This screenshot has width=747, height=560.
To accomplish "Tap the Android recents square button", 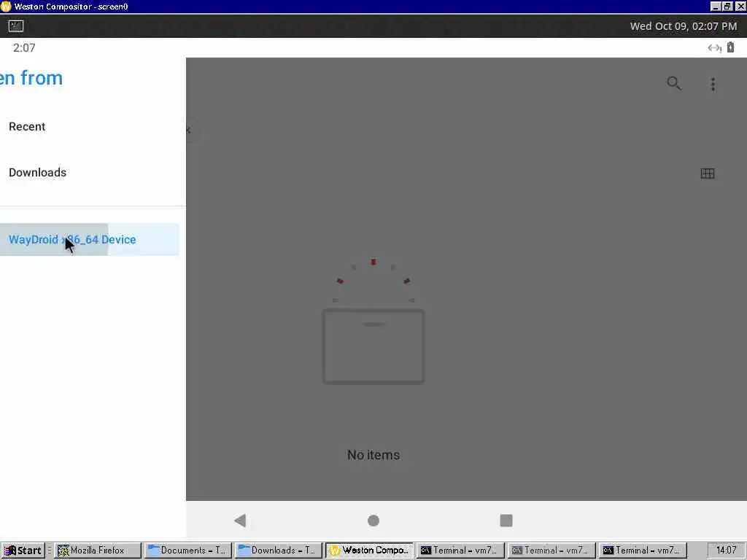I will pyautogui.click(x=506, y=521).
